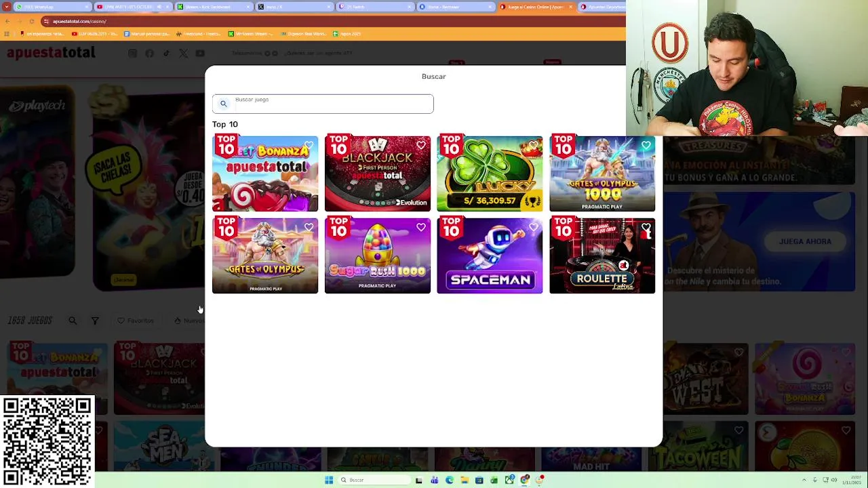Toggle heart on Gates of Olympus 1000 card

[646, 145]
